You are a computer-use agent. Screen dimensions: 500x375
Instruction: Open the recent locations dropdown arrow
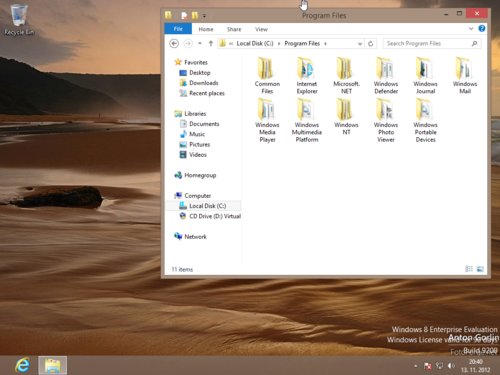click(x=200, y=43)
